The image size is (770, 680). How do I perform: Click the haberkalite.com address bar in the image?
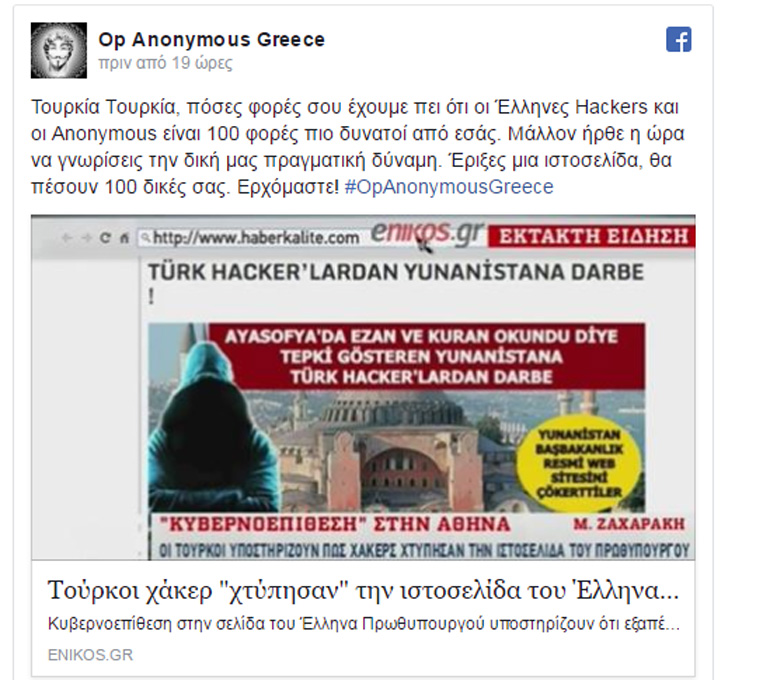[x=250, y=238]
